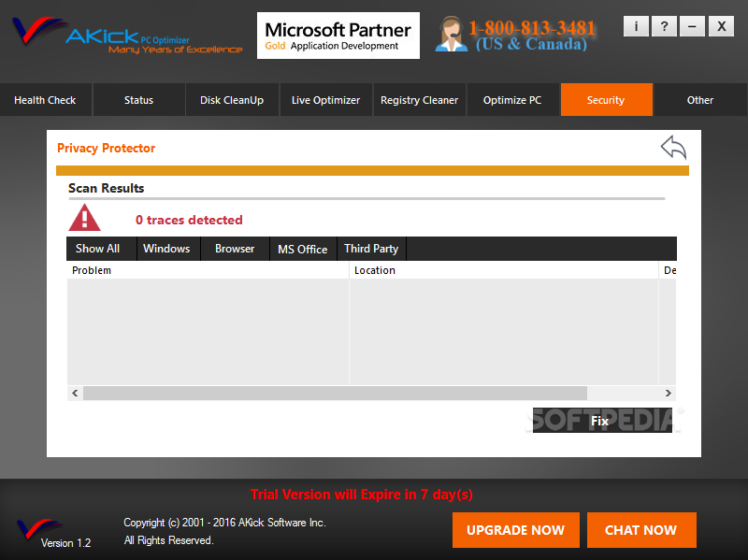Click the horizontal scrollbar thumb
Image resolution: width=748 pixels, height=560 pixels.
pyautogui.click(x=335, y=393)
